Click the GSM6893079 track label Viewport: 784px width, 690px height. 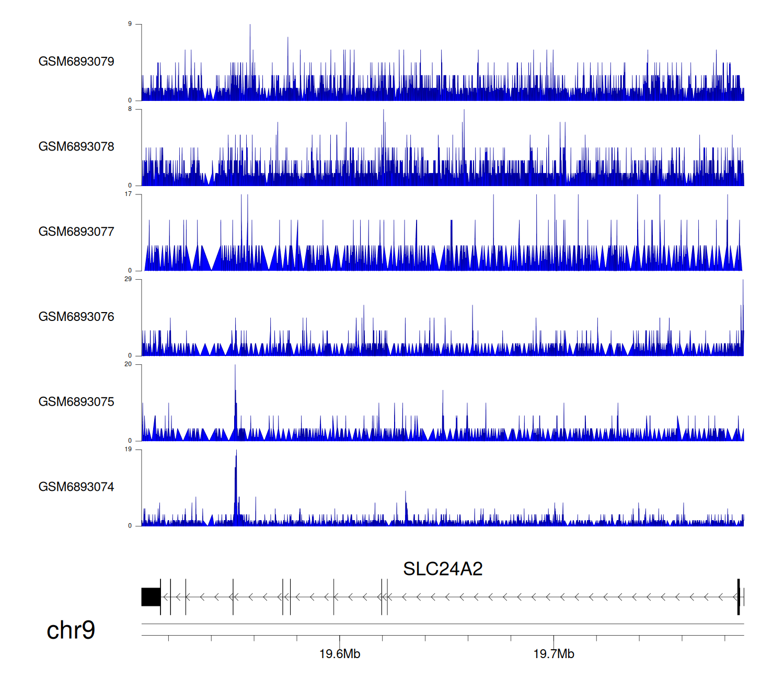(x=76, y=62)
